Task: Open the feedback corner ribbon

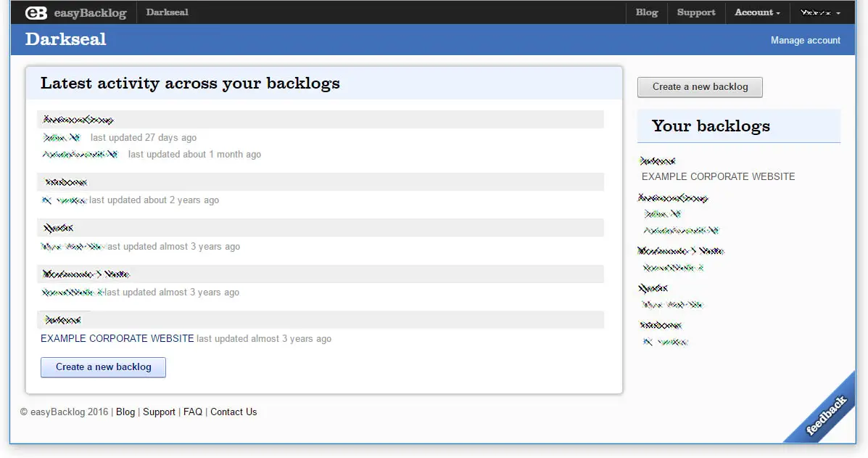Action: (826, 415)
